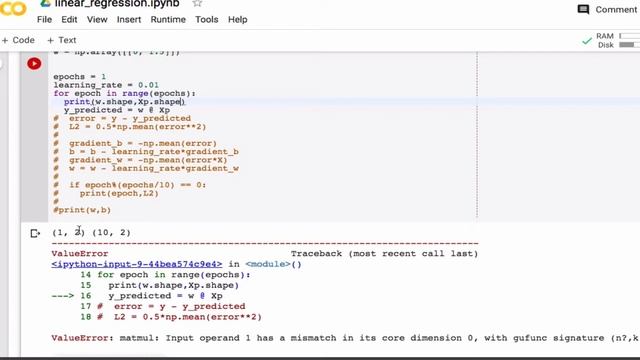
Task: Click the notebook title linear_regression.ipynb
Action: 117,4
